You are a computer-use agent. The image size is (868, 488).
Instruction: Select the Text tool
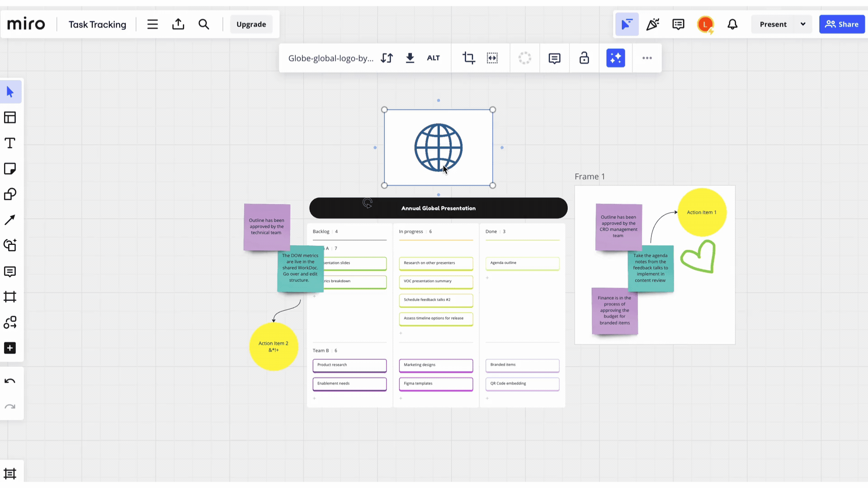(x=10, y=143)
